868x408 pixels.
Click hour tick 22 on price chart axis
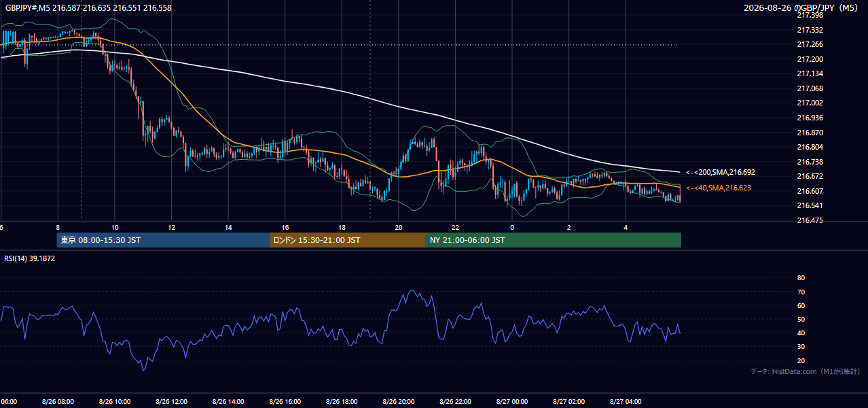pos(455,227)
